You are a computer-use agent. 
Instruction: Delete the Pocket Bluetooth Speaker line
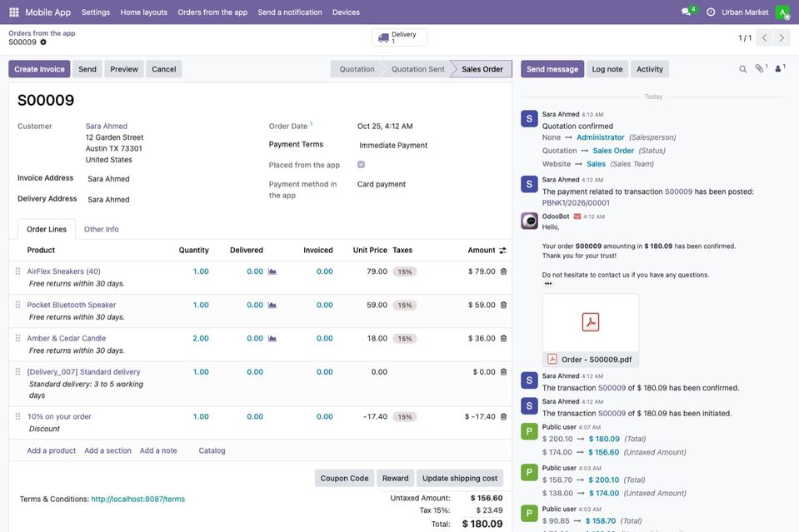click(x=503, y=305)
